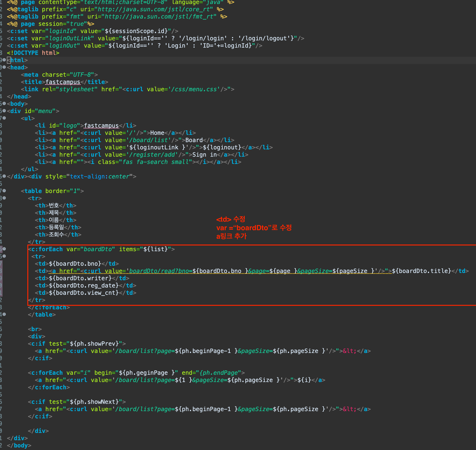Collapse the tr inside the forEach loop
This screenshot has width=476, height=450.
coord(4,256)
